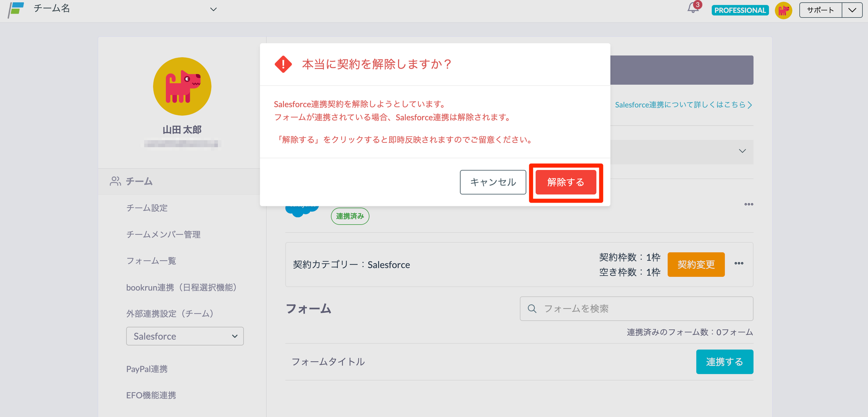This screenshot has width=868, height=417.
Task: Click the PROFESSIONAL plan badge
Action: (740, 10)
